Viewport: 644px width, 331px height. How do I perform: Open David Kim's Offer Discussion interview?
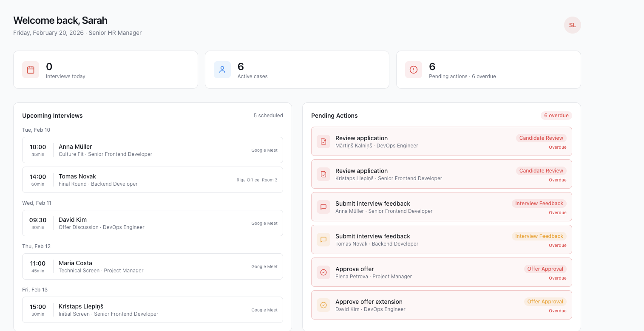pos(153,223)
